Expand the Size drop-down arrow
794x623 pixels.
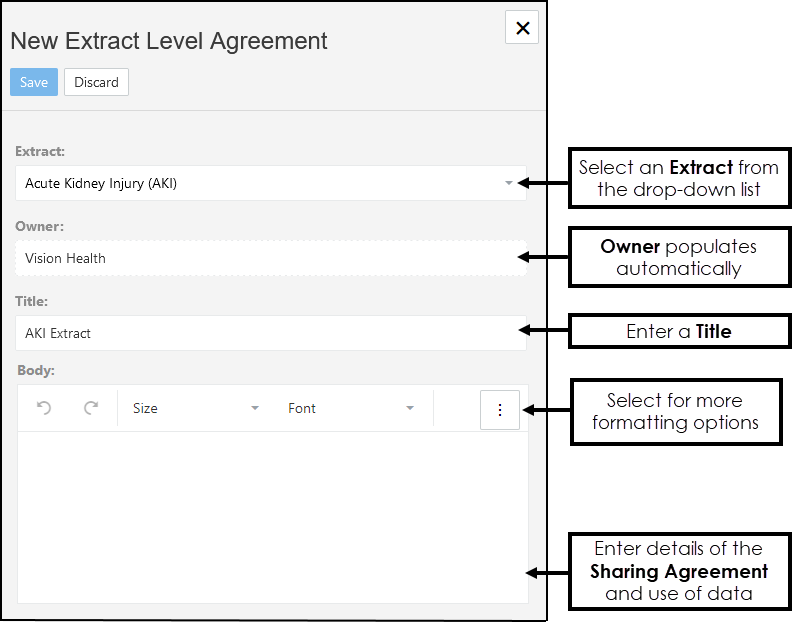pyautogui.click(x=255, y=408)
